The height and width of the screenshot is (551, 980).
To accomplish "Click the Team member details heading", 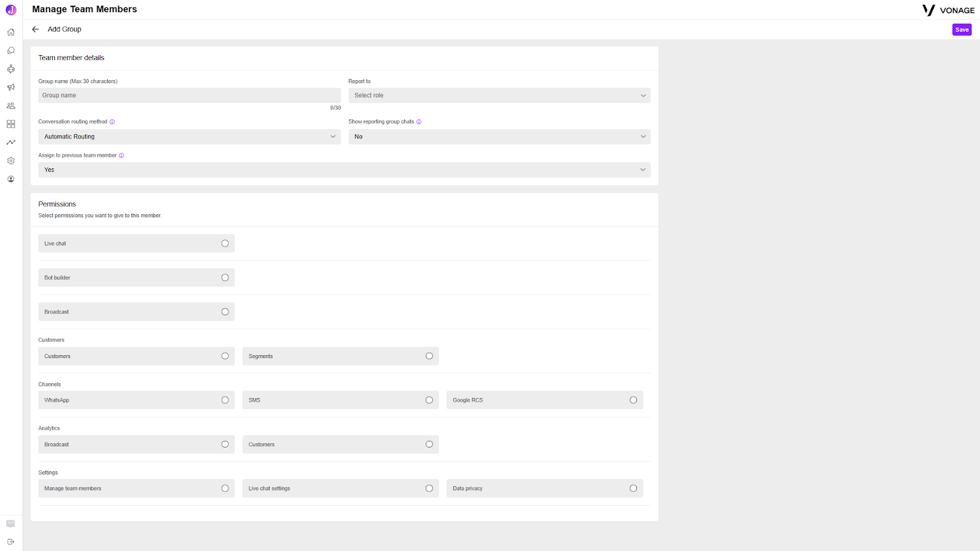I will pos(71,58).
